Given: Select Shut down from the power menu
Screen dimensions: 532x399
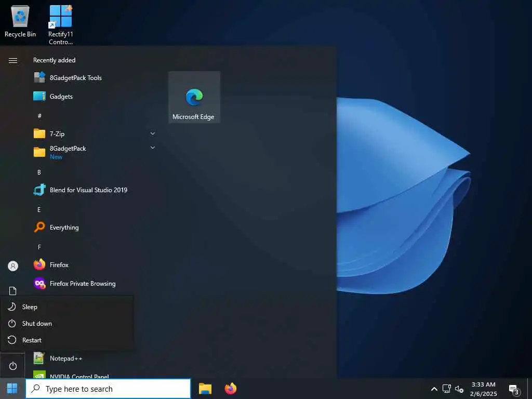Looking at the screenshot, I should (67, 323).
